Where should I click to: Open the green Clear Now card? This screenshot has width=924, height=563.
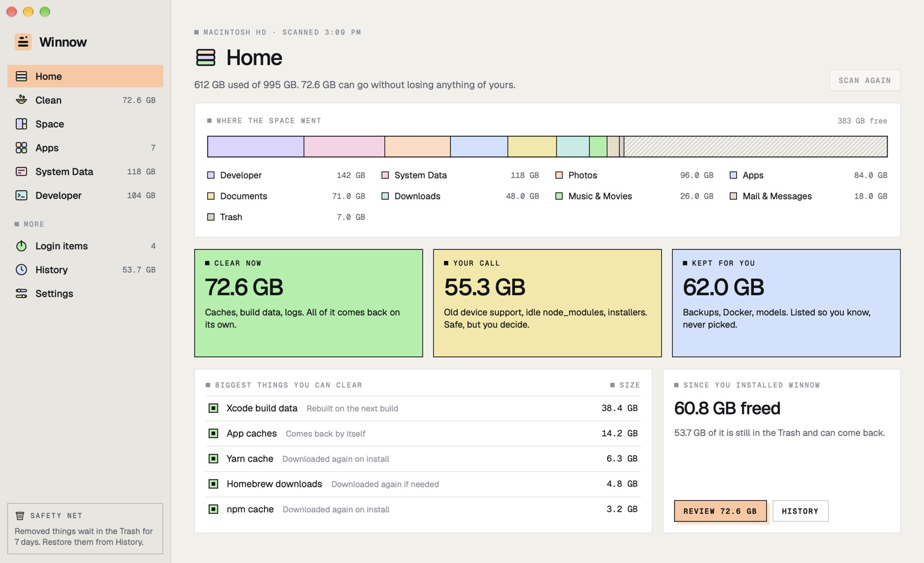(x=308, y=303)
